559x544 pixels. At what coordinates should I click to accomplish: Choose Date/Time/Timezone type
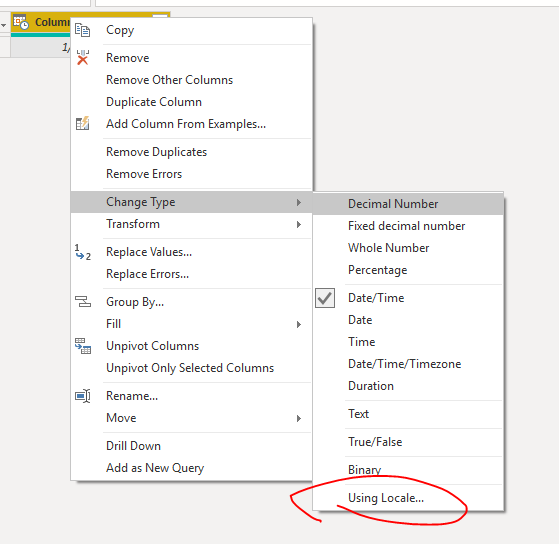coord(408,364)
